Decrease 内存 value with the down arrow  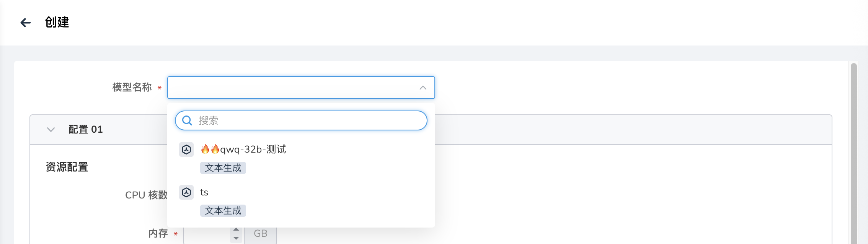(236, 238)
